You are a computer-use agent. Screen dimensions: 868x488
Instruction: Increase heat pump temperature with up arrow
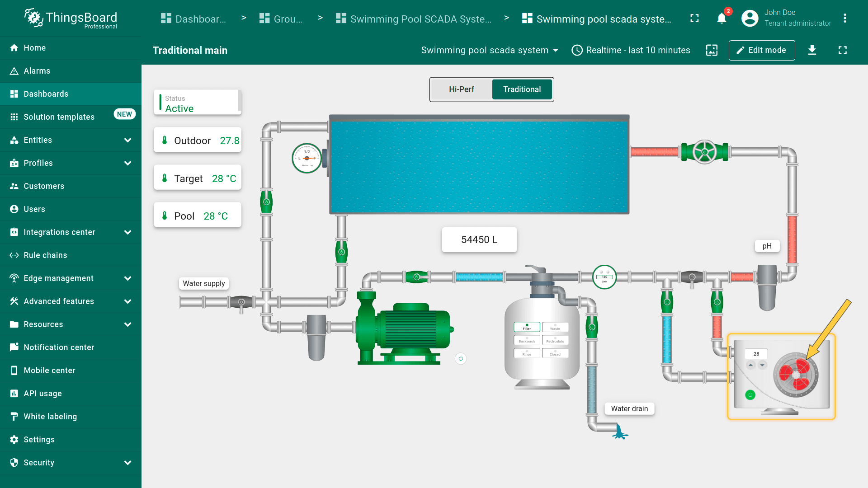coord(751,365)
